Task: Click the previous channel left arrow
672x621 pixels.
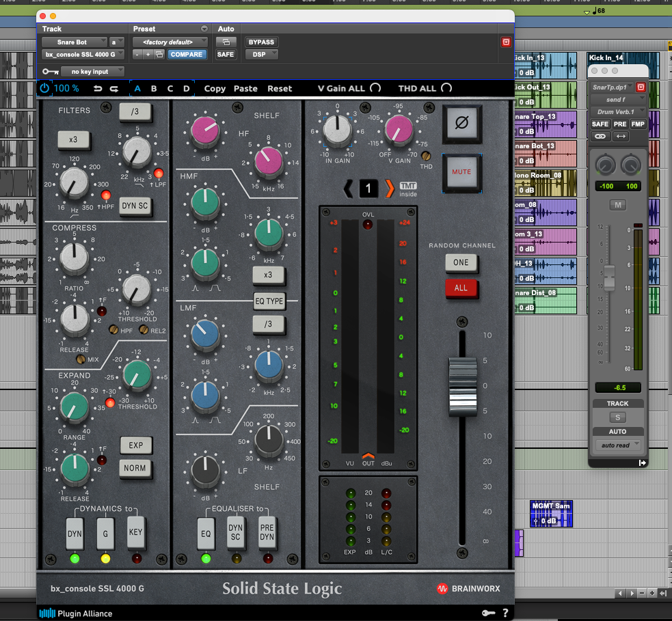Action: click(x=349, y=189)
